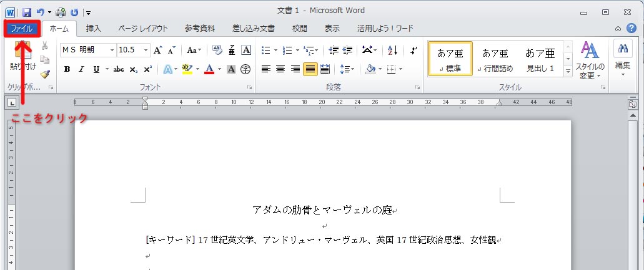The height and width of the screenshot is (270, 644).
Task: Click the enclosed character 字 icon
Action: [245, 69]
